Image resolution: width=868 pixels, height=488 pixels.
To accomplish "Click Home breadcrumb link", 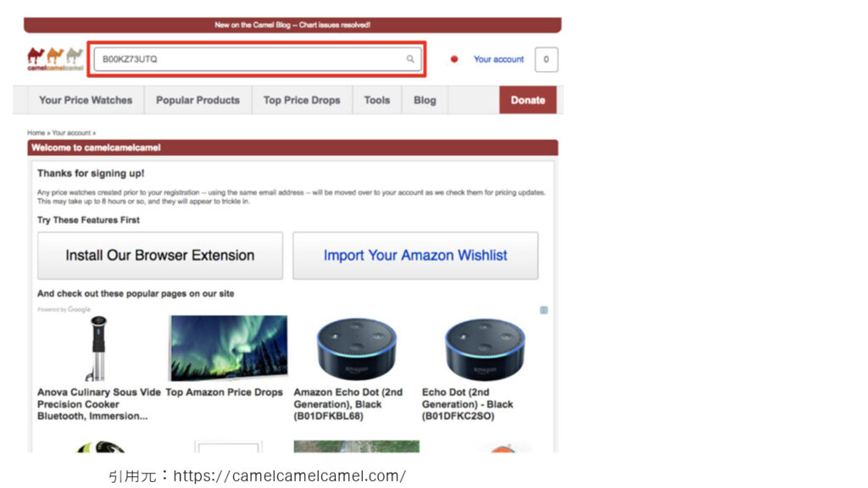I will pyautogui.click(x=36, y=133).
